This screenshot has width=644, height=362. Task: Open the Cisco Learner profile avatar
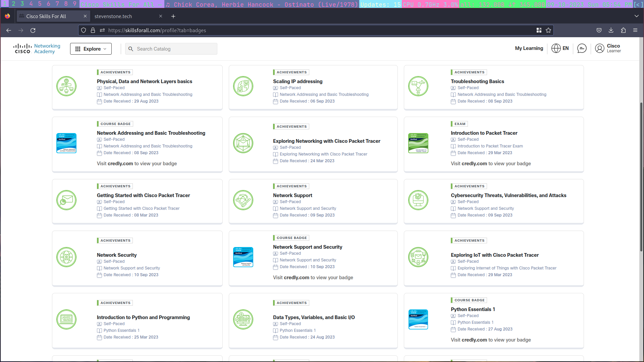[599, 49]
